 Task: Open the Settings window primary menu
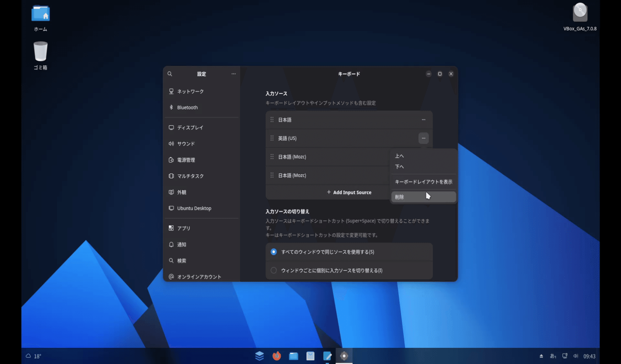pyautogui.click(x=234, y=74)
